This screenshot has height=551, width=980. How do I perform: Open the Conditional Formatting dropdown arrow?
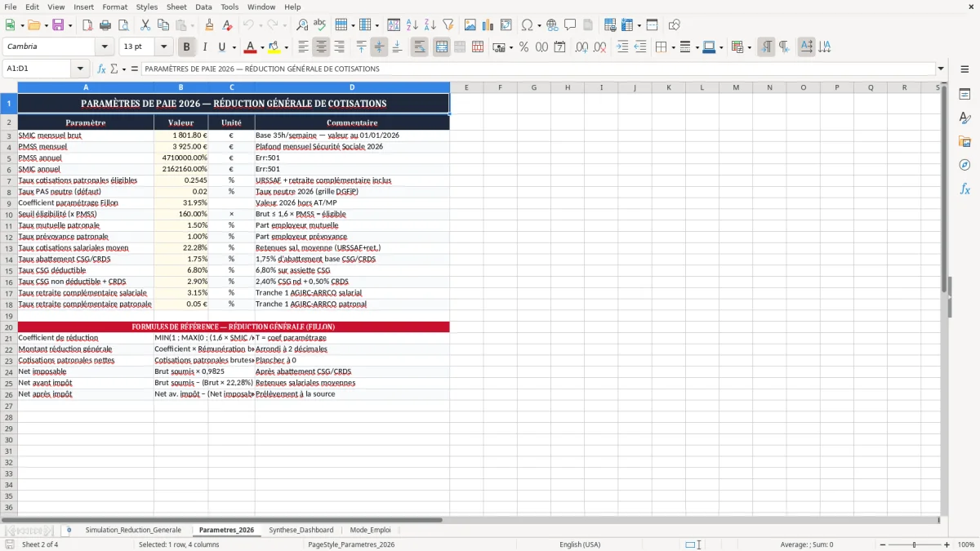click(749, 47)
